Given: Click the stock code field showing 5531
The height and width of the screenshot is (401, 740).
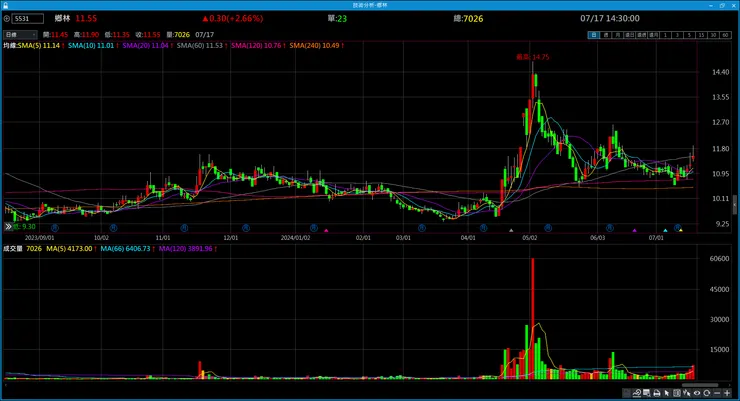Looking at the screenshot, I should pyautogui.click(x=28, y=19).
